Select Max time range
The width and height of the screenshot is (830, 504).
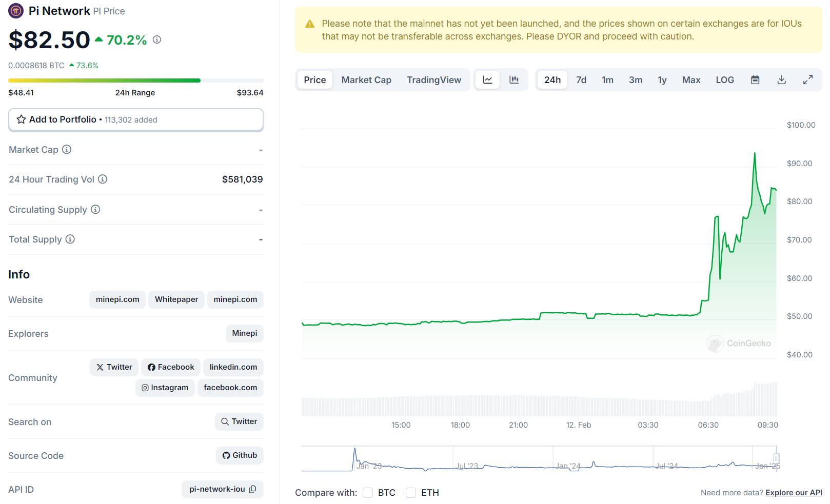coord(691,80)
